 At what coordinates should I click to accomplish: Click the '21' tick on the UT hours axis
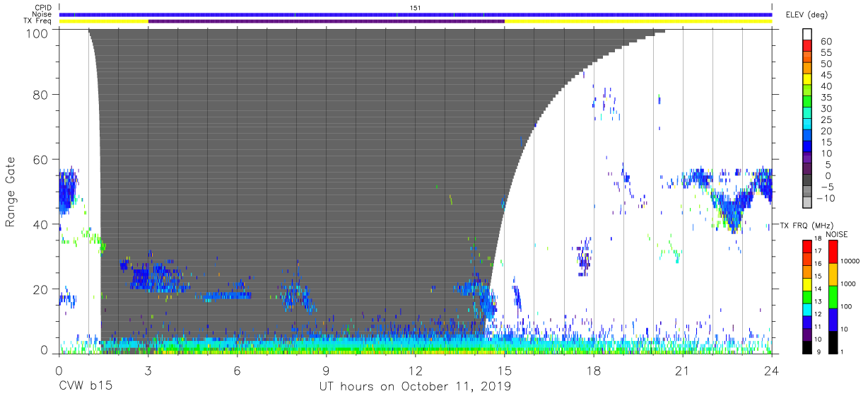click(x=682, y=371)
